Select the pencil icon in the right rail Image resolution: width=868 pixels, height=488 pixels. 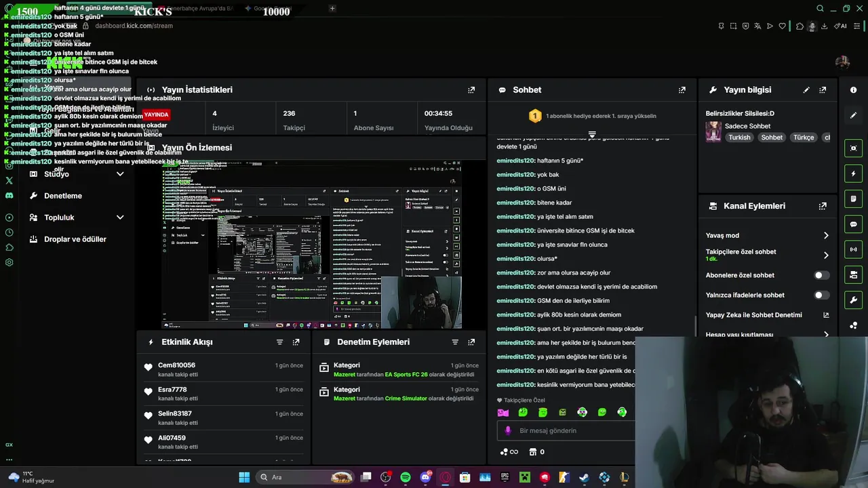tap(853, 115)
